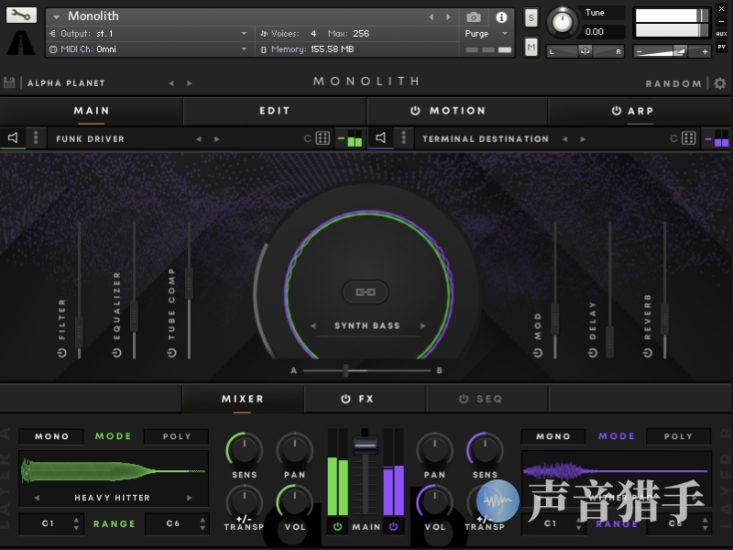Adjust layer A range C1 stepper
The image size is (733, 550).
click(x=76, y=524)
